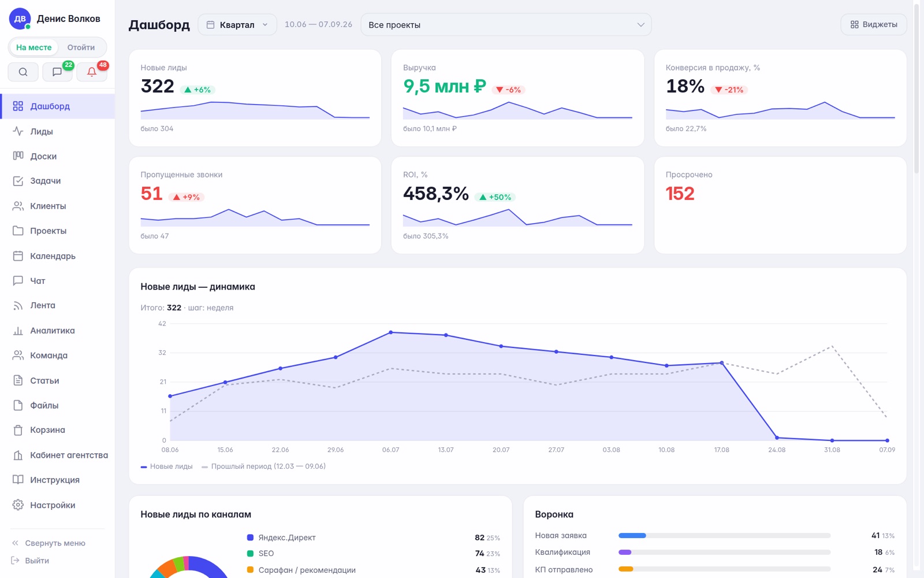Click the Денис Волков user name

tap(69, 18)
